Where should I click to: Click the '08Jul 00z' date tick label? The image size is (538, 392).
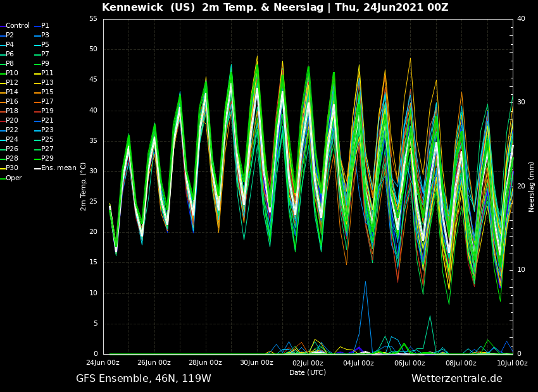point(461,363)
